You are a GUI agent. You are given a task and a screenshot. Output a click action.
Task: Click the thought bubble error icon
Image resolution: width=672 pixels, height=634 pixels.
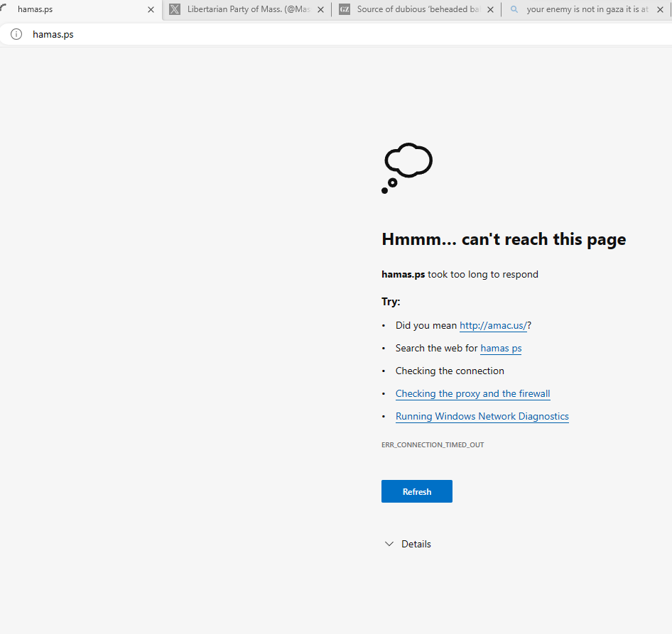click(407, 168)
